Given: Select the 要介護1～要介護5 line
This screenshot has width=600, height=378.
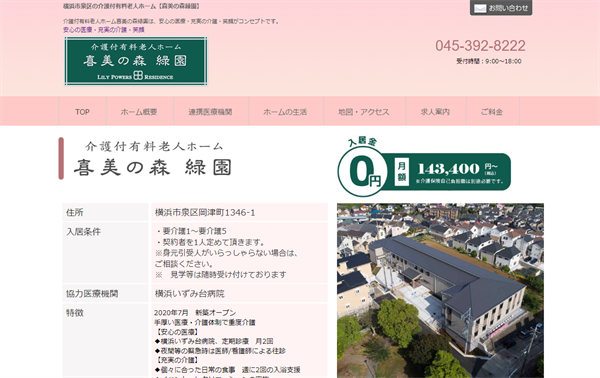Looking at the screenshot, I should click(191, 231).
